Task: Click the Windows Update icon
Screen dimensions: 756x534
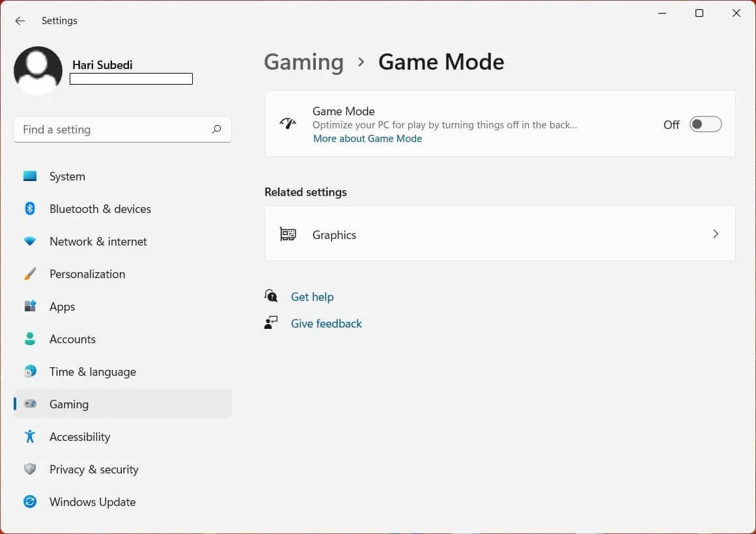Action: click(30, 501)
